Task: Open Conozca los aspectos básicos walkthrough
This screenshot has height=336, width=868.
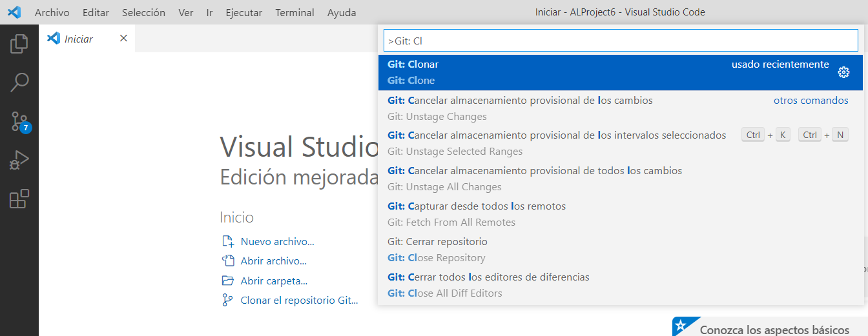Action: [x=770, y=327]
